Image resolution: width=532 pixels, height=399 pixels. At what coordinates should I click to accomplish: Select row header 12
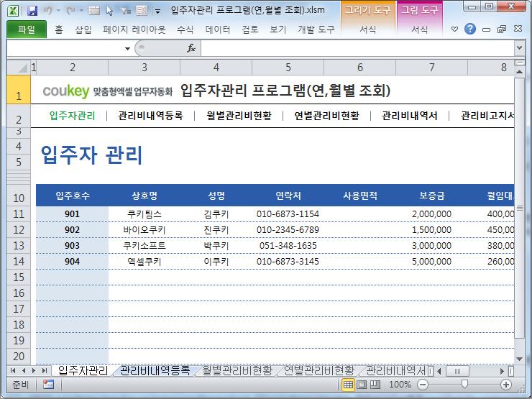[x=19, y=230]
